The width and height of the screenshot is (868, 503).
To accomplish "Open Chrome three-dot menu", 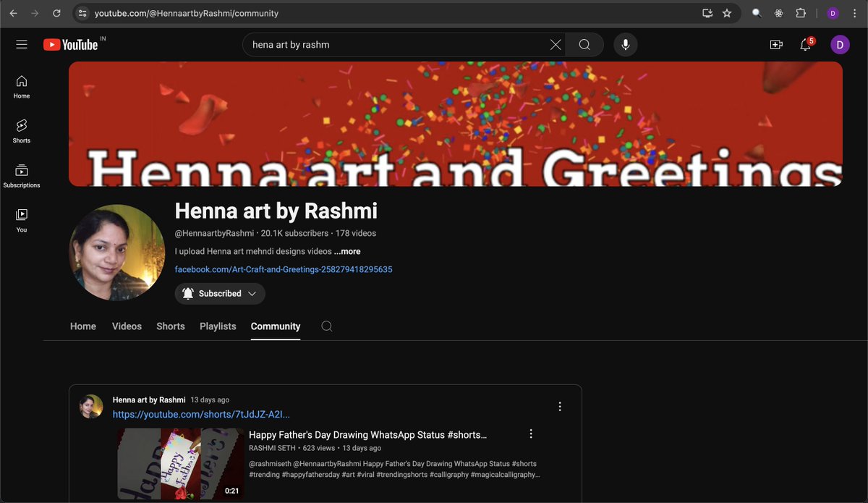I will 854,13.
